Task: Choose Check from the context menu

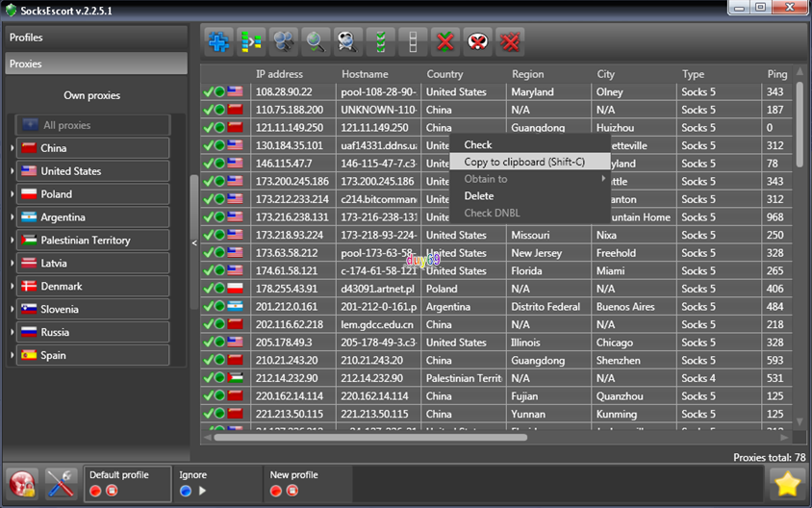Action: click(530, 144)
